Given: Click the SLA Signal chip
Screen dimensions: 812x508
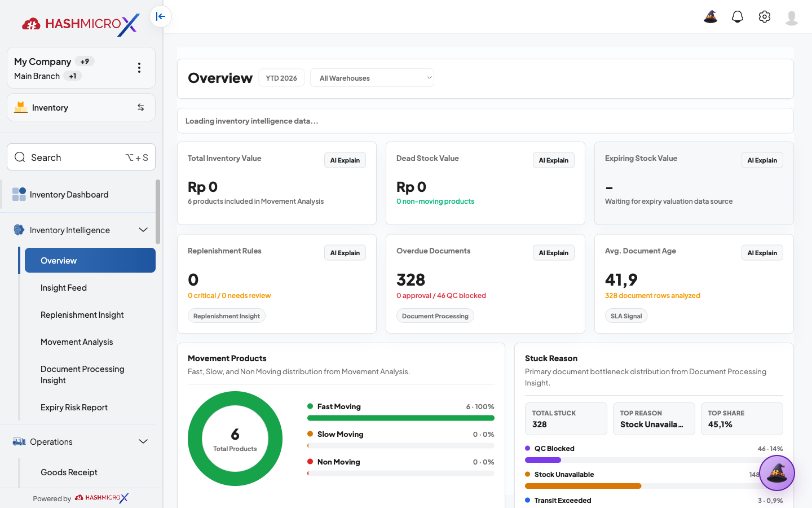Looking at the screenshot, I should 626,316.
